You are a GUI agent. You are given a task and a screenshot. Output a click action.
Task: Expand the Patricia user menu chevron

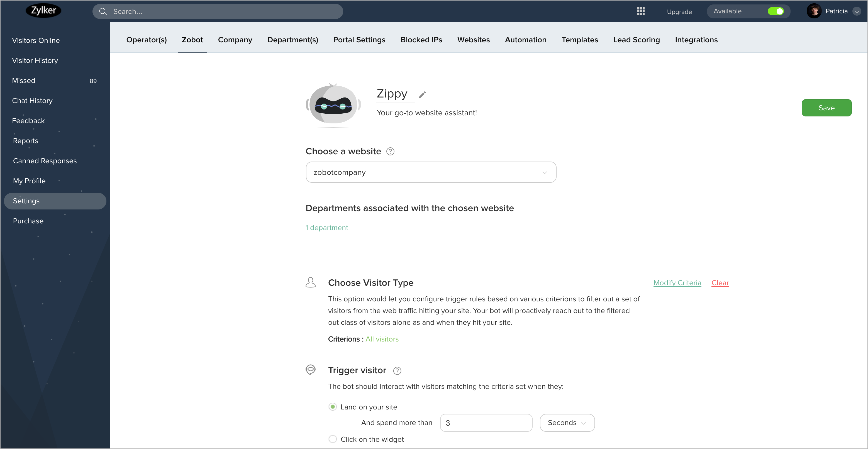[x=857, y=11]
